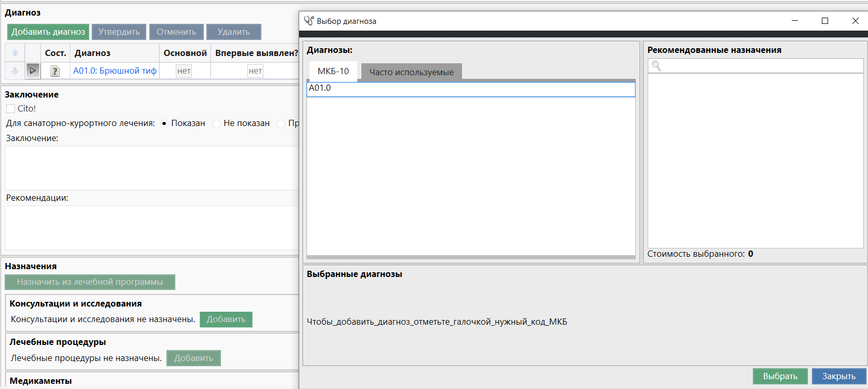868x389 pixels.
Task: Open the Часто используемые tab
Action: (411, 72)
